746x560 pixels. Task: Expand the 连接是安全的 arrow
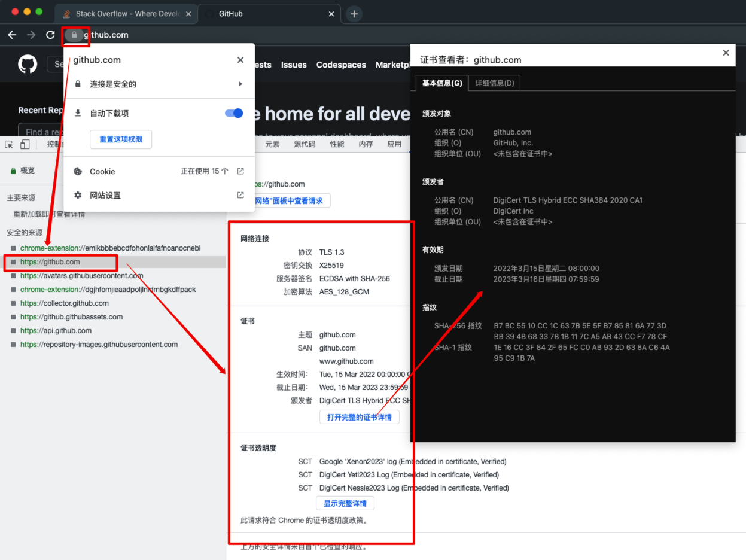(240, 84)
